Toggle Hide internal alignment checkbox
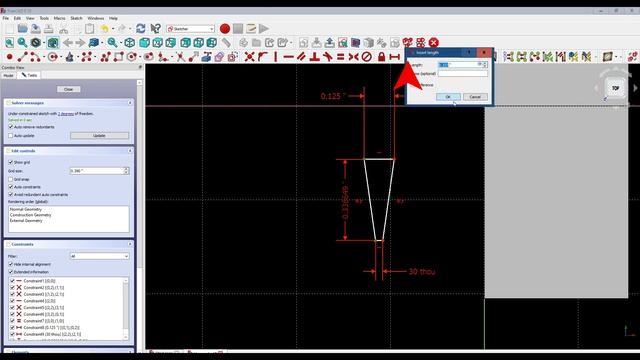The width and height of the screenshot is (640, 360). 11,264
